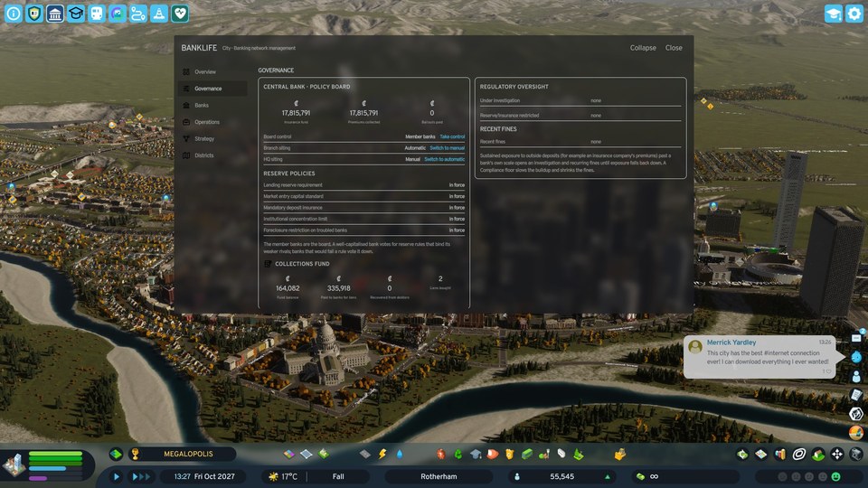This screenshot has height=488, width=868.
Task: Click the Collections Fund header icon
Action: tap(268, 264)
